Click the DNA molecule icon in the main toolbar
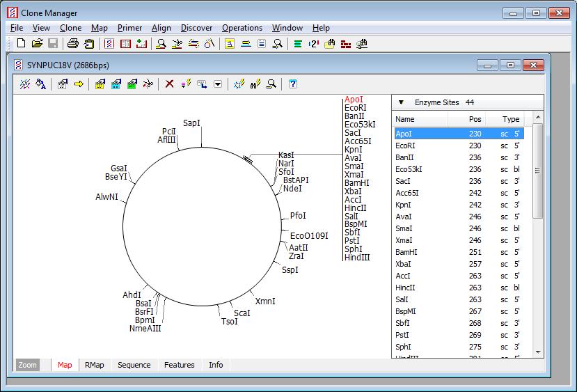 tap(109, 43)
